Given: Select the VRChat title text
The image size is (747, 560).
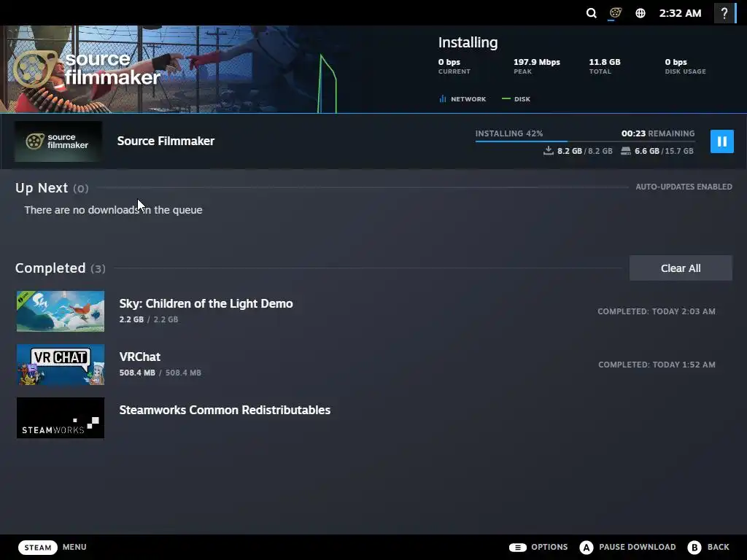Looking at the screenshot, I should point(139,357).
